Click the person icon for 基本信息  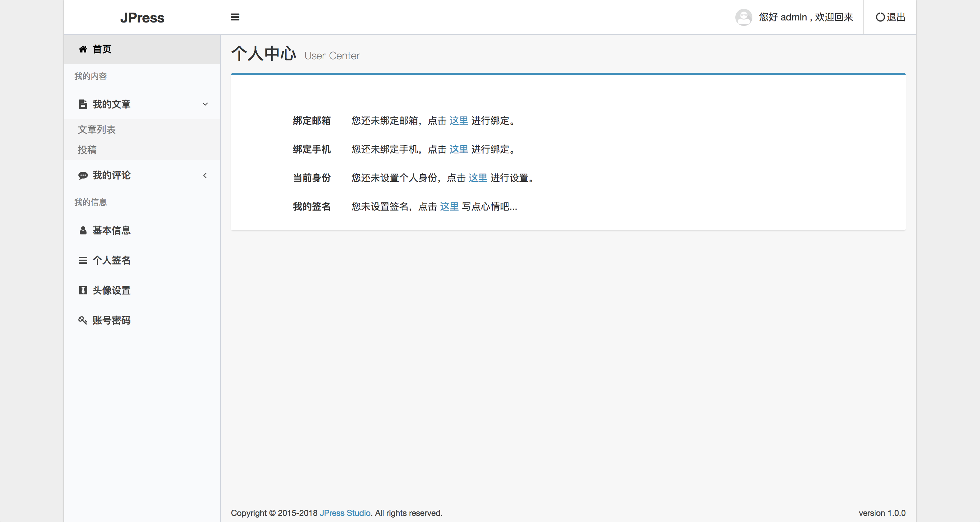(x=83, y=231)
